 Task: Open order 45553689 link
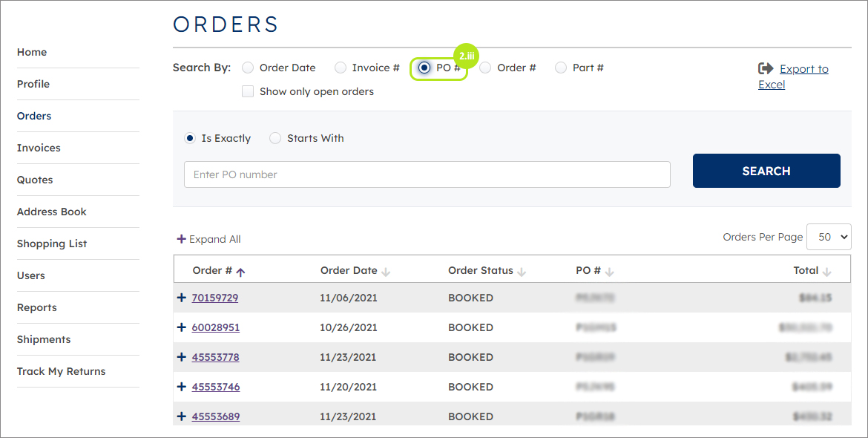[216, 416]
